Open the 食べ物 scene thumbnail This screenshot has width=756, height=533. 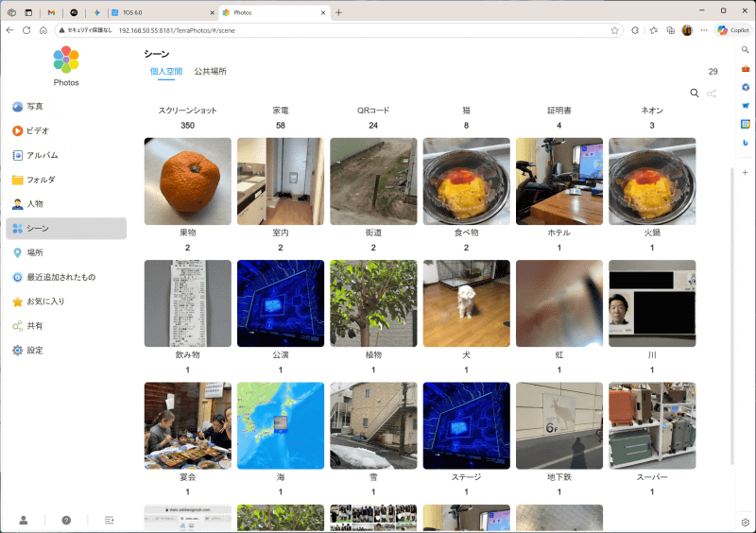pyautogui.click(x=466, y=181)
